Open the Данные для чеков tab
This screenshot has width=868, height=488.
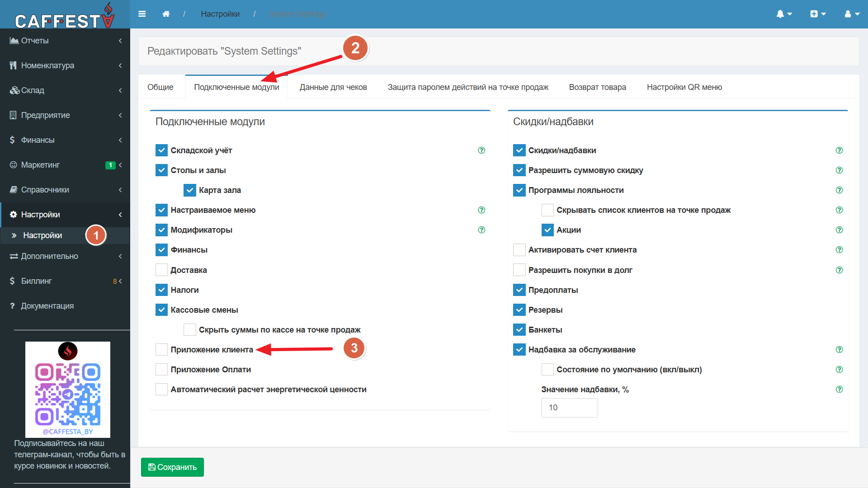(333, 87)
